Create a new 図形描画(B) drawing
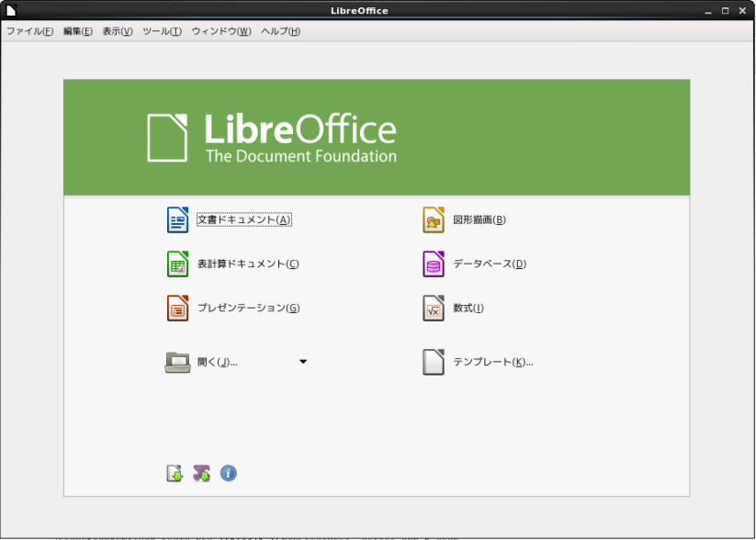756x540 pixels. point(464,219)
